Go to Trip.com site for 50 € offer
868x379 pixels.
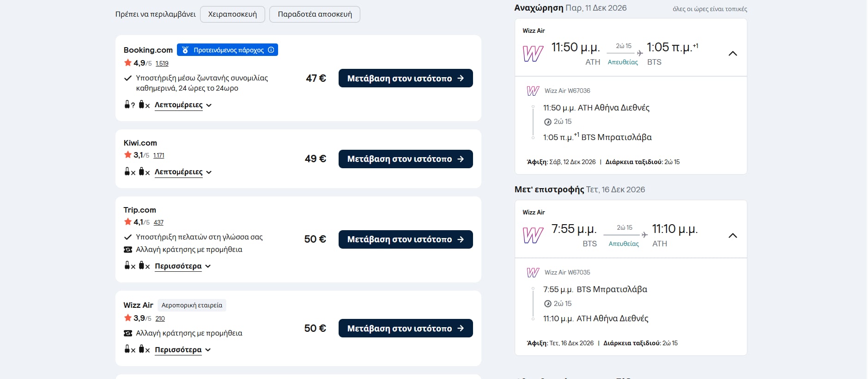(406, 239)
